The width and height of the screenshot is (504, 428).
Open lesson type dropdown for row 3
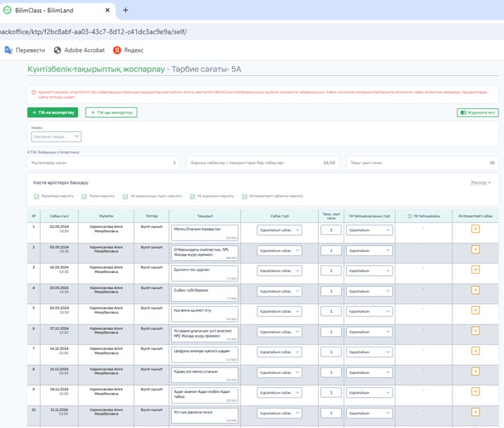click(x=279, y=271)
